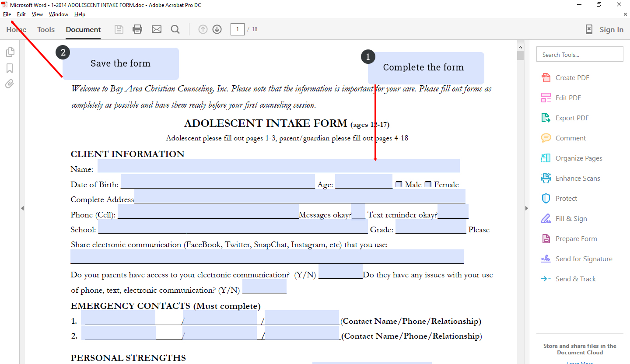The width and height of the screenshot is (630, 364).
Task: Open the Attachments paperclip icon
Action: pos(10,84)
